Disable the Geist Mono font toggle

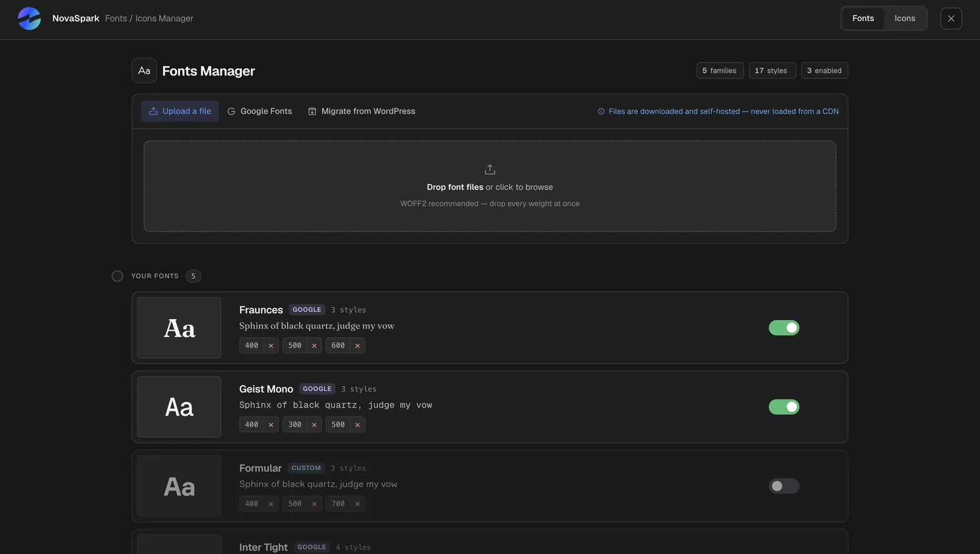click(x=784, y=407)
